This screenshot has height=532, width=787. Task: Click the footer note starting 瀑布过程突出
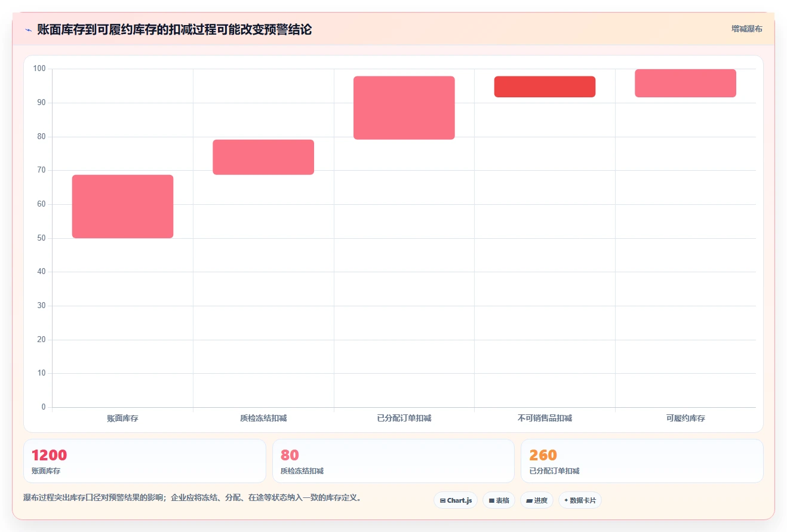coord(192,497)
